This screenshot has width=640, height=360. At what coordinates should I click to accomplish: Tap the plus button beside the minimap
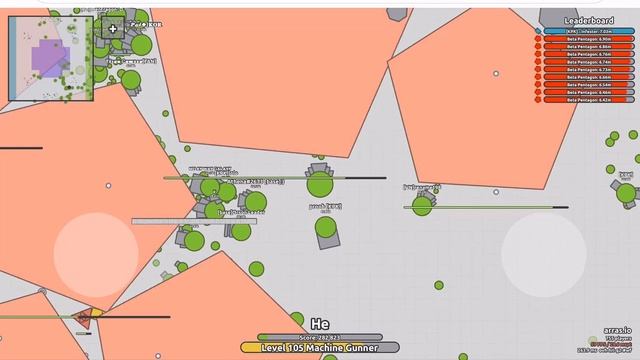click(113, 29)
